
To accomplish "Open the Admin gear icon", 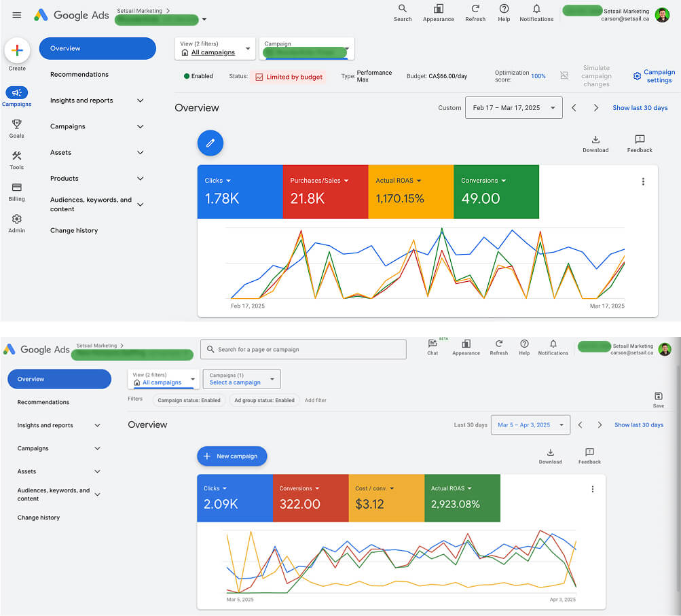I will (17, 219).
